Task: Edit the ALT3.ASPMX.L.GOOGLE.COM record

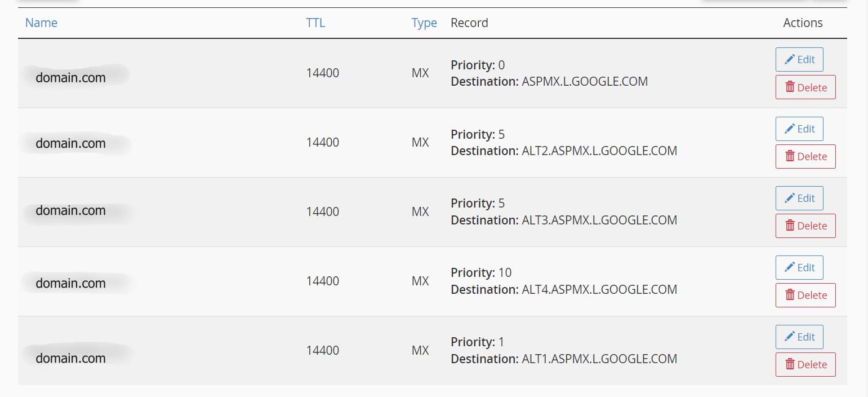Action: [799, 198]
